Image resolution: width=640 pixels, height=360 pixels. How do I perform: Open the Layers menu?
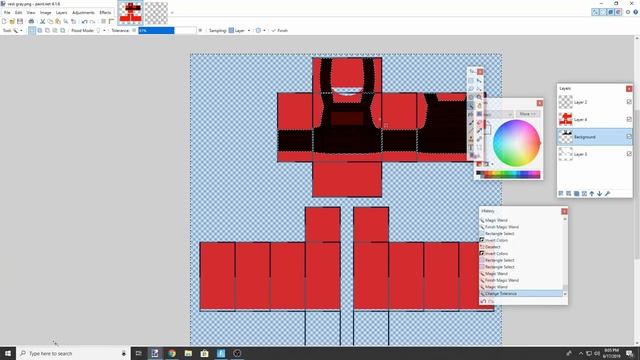(x=61, y=13)
